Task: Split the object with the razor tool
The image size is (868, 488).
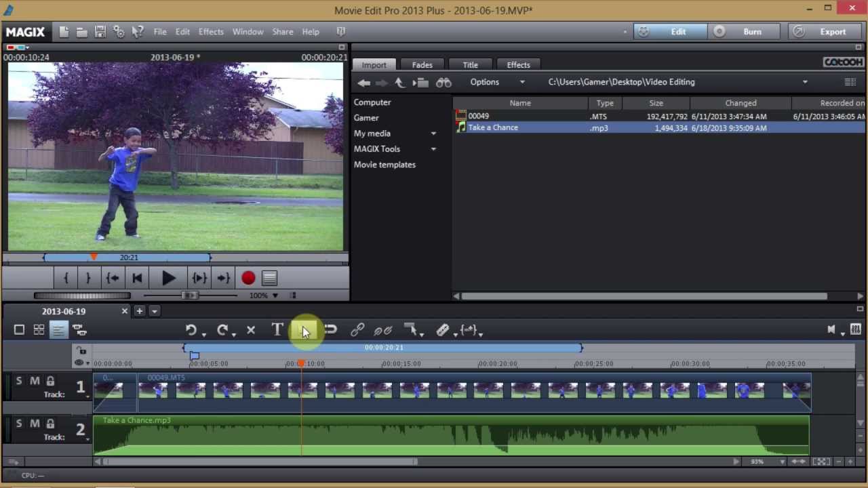Action: coord(442,330)
